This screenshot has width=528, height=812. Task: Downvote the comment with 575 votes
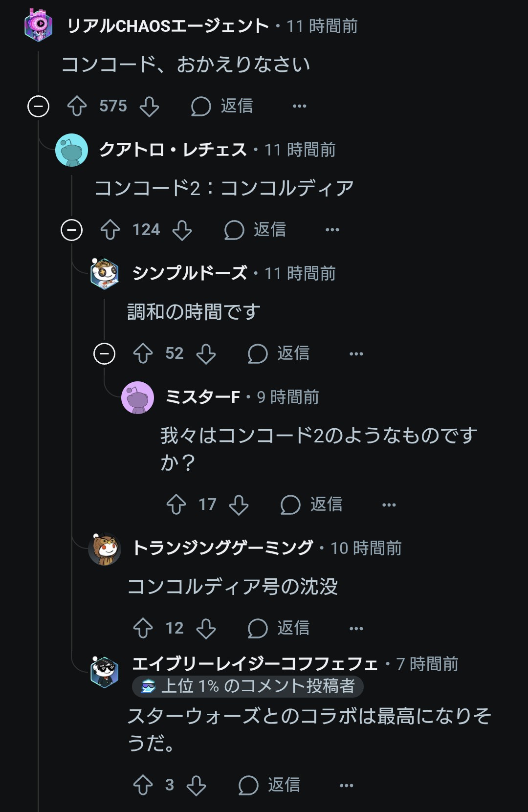pyautogui.click(x=149, y=106)
